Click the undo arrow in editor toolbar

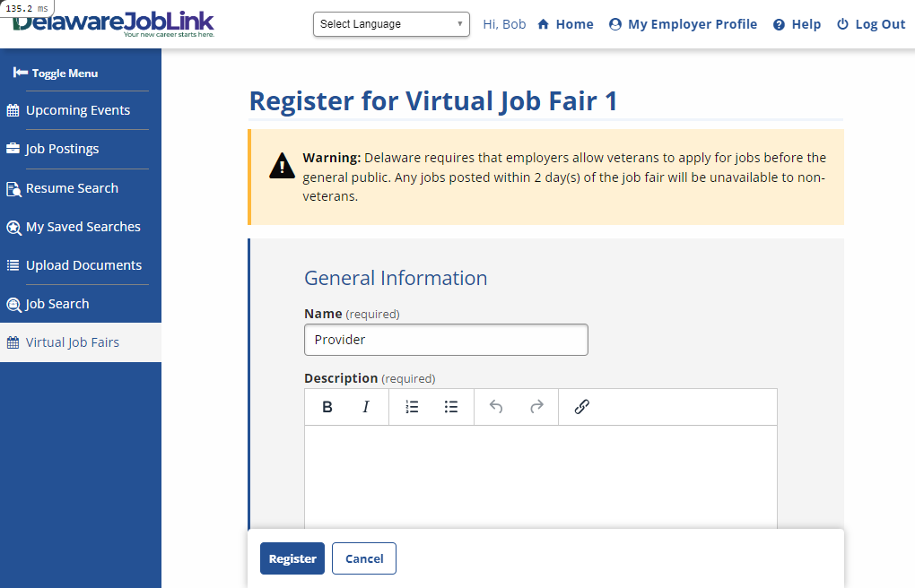click(496, 407)
